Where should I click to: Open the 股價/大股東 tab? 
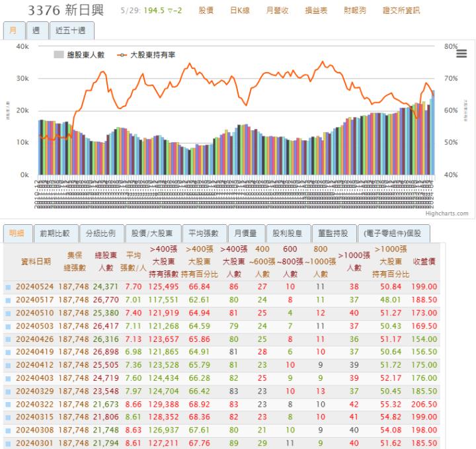(x=153, y=233)
